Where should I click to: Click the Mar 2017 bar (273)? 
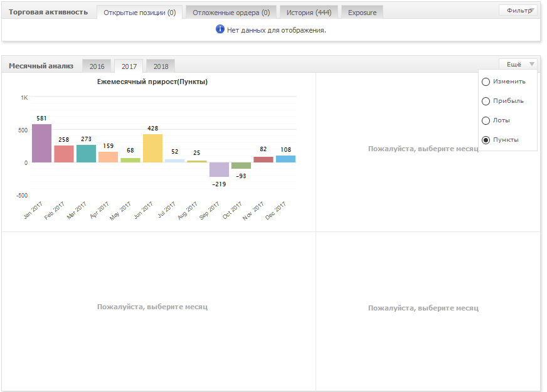point(86,154)
